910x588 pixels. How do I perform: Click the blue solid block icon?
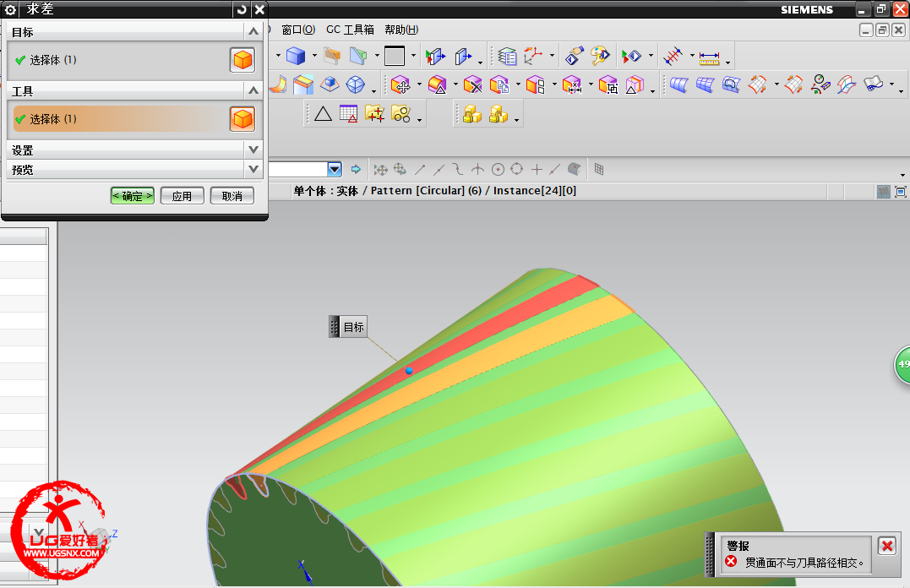point(296,57)
